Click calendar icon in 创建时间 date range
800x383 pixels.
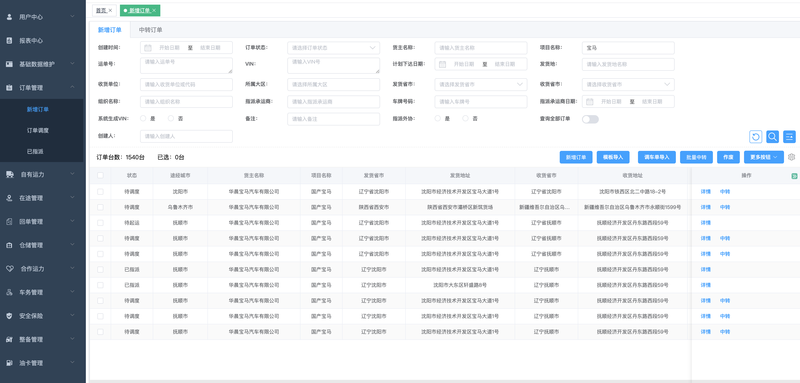coord(148,48)
